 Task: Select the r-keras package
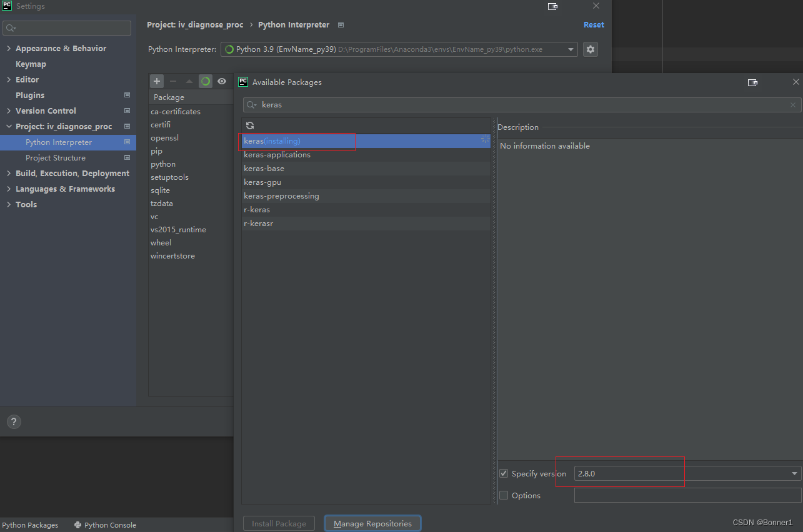pyautogui.click(x=366, y=210)
